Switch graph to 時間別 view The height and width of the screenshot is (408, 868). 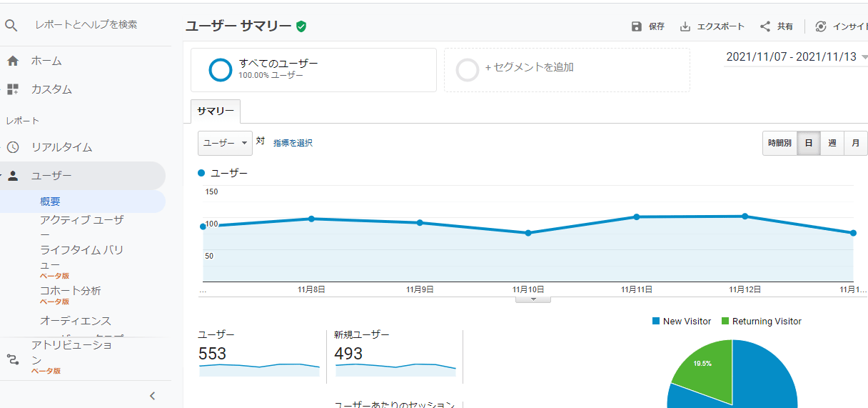coord(779,143)
